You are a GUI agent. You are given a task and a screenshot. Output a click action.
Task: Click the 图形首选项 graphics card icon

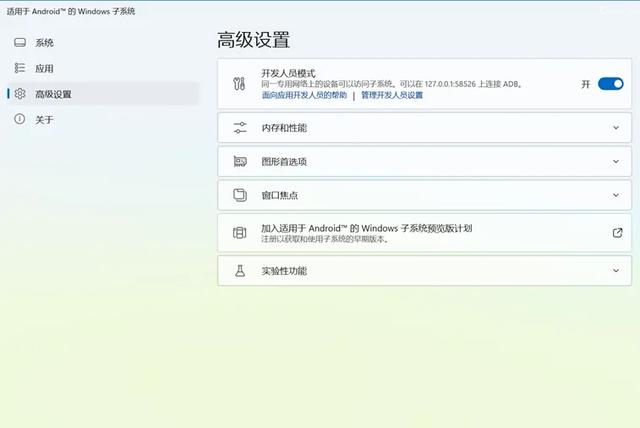(240, 162)
